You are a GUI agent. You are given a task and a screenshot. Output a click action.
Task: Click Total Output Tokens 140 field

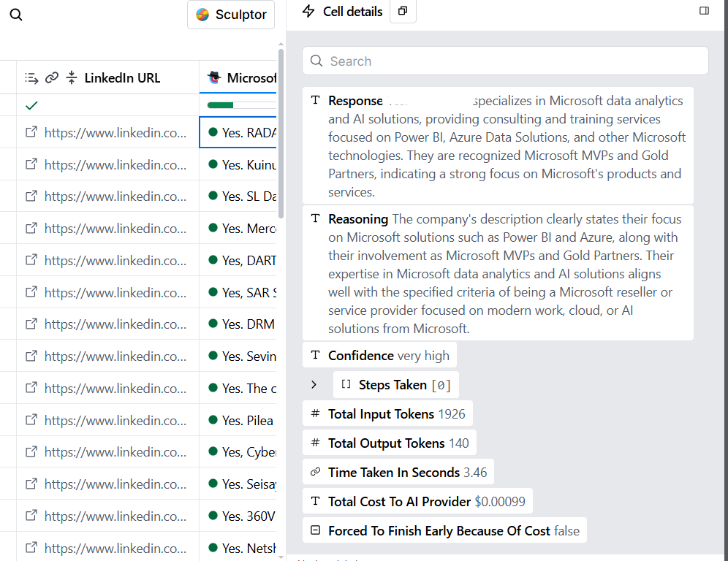point(389,443)
